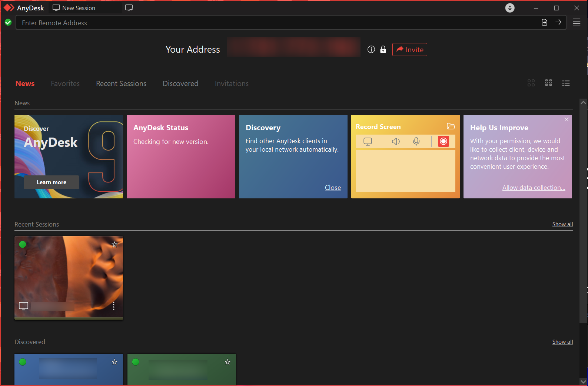The width and height of the screenshot is (588, 386).
Task: Click the Invite button
Action: [x=409, y=50]
